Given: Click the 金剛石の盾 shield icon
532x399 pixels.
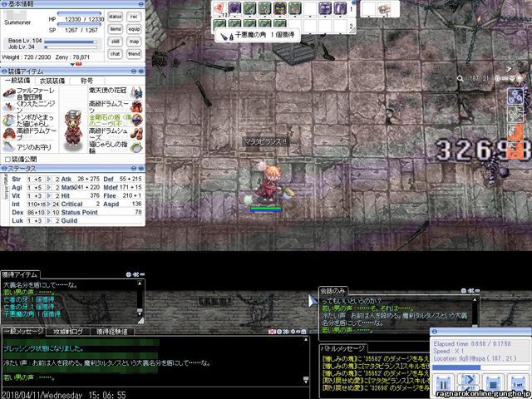Looking at the screenshot, I should pyautogui.click(x=136, y=120).
